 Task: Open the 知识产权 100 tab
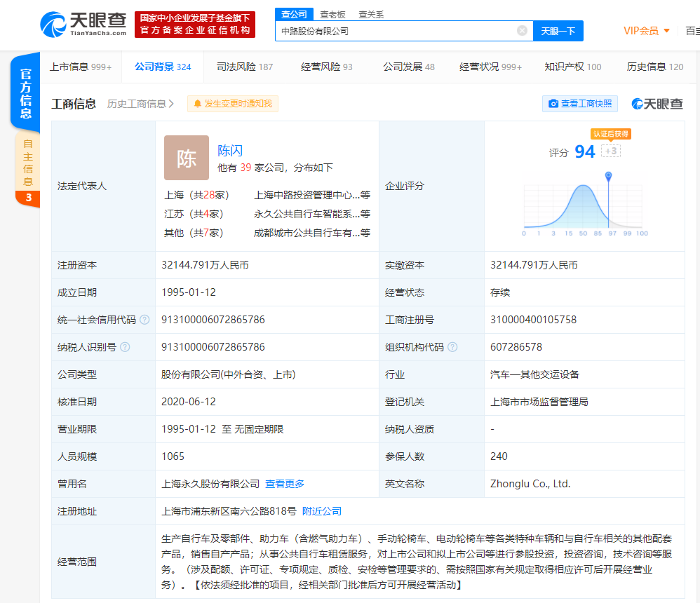[573, 67]
